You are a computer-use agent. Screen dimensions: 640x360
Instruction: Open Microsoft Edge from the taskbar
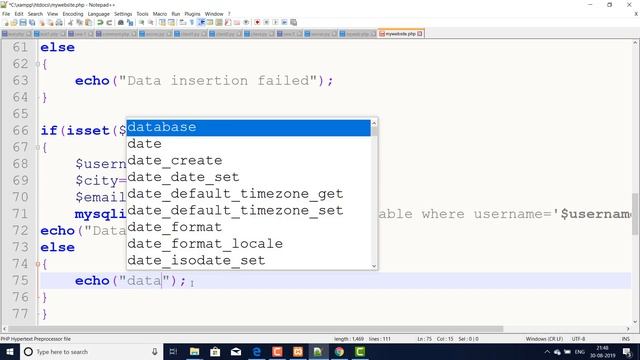[256, 352]
